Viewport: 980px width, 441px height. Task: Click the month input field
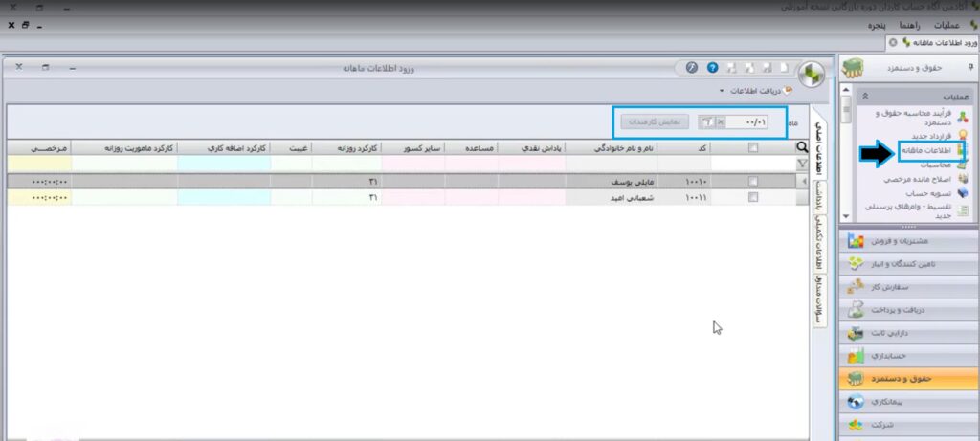(x=747, y=122)
